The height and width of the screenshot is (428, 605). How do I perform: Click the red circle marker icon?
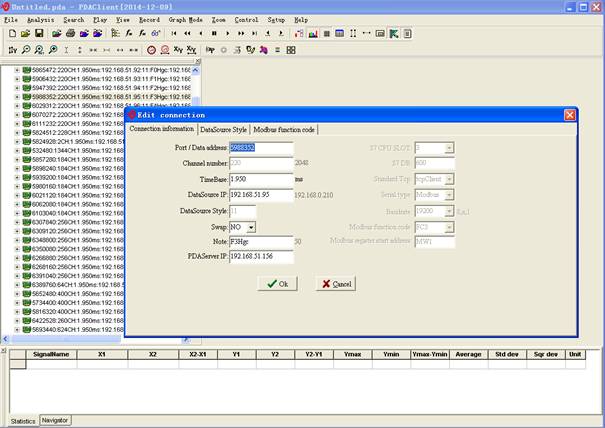[x=151, y=48]
